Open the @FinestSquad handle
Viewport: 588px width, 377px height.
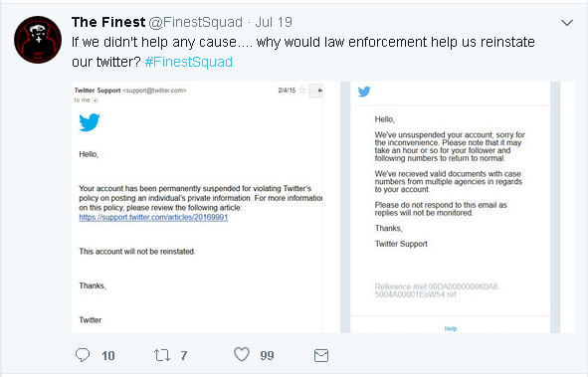tap(196, 23)
